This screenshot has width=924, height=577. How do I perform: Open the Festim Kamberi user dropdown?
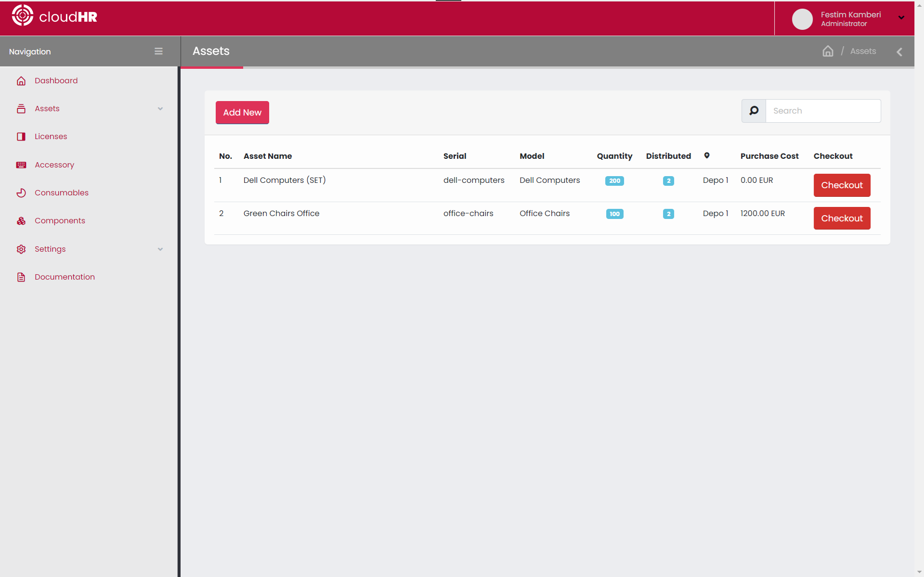(x=901, y=18)
